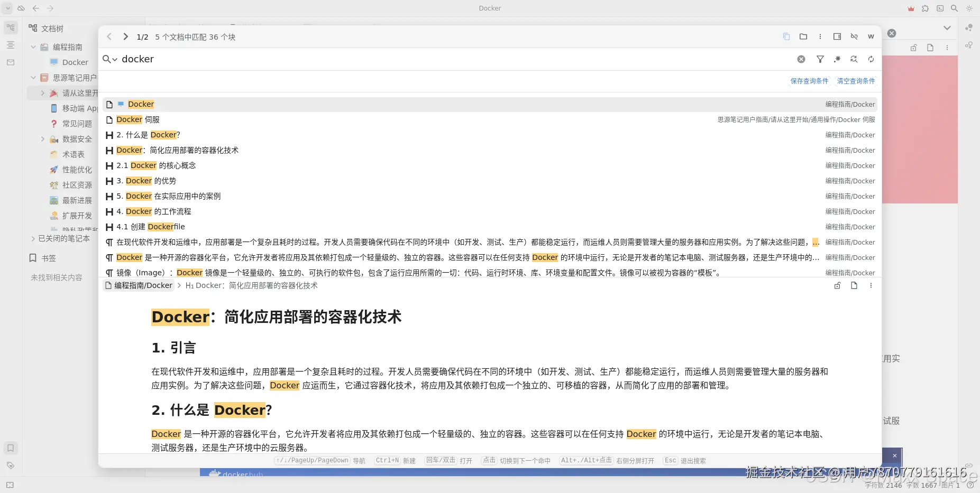Toggle the appearance mode sun icon
The height and width of the screenshot is (493, 980).
[969, 8]
